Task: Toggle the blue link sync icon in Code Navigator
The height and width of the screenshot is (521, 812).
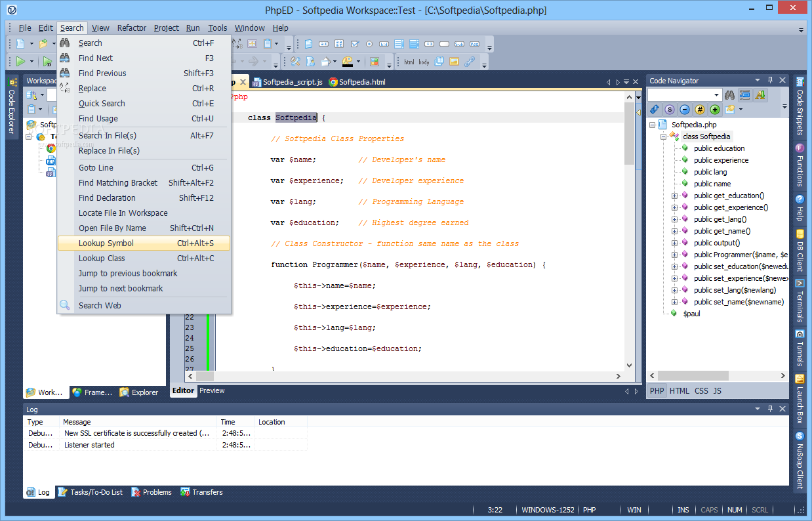Action: [x=655, y=110]
